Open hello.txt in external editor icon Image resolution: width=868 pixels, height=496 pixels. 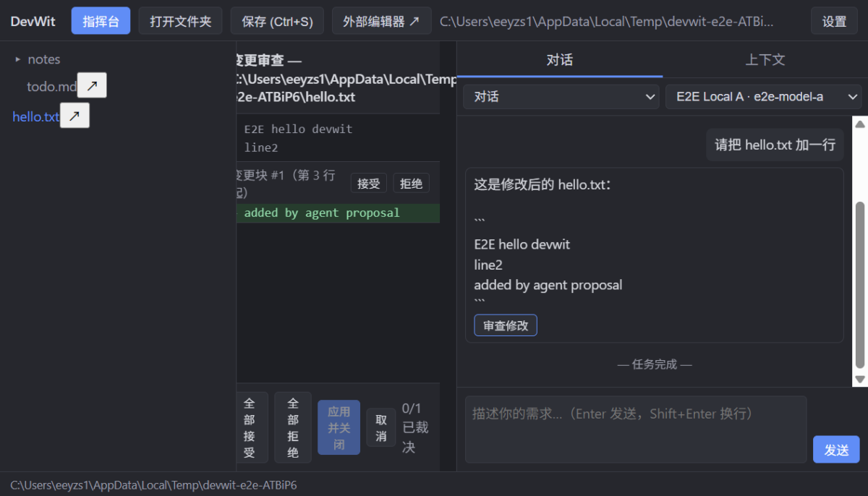point(75,116)
